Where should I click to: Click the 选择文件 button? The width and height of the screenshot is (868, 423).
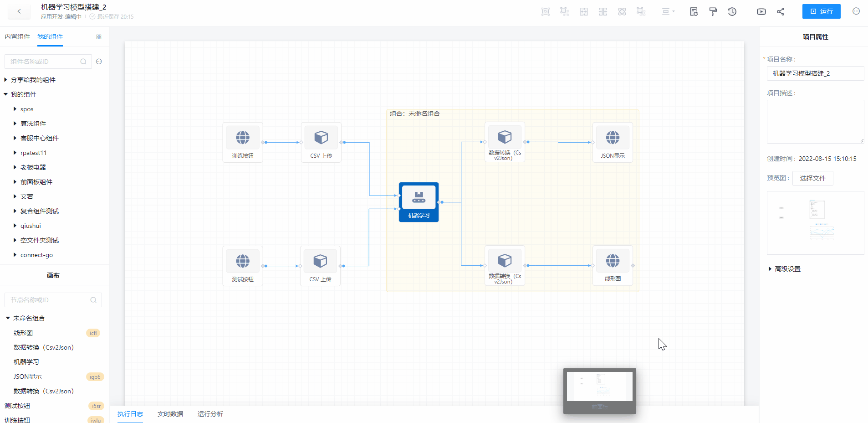(812, 178)
